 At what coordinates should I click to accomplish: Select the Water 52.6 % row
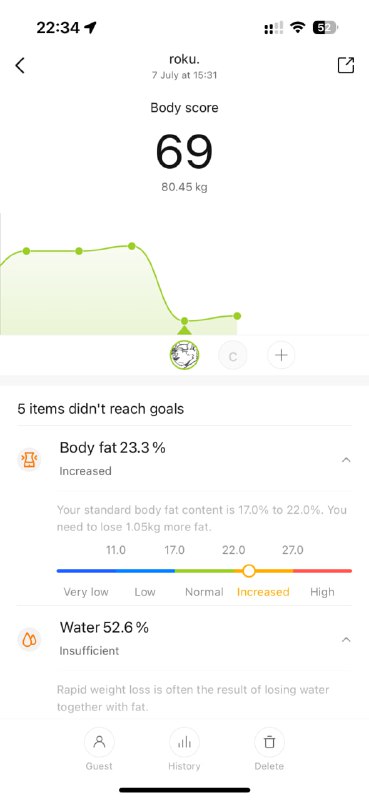[184, 638]
